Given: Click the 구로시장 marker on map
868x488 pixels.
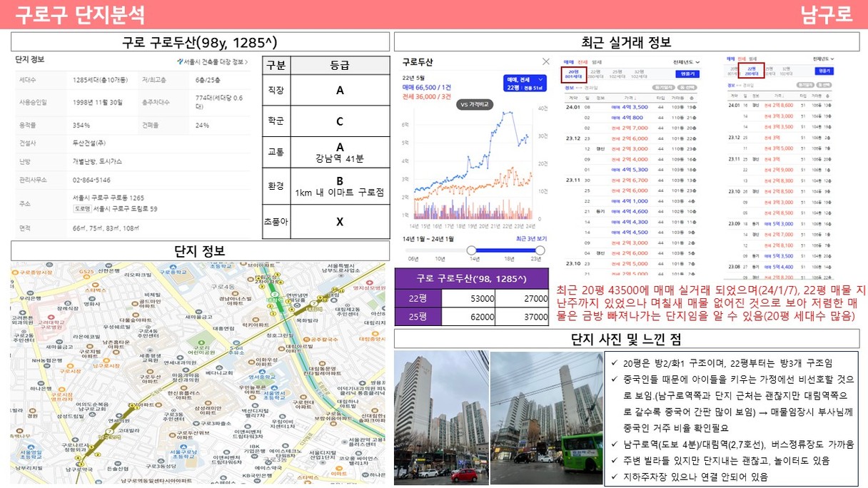Looking at the screenshot, I should (x=71, y=365).
